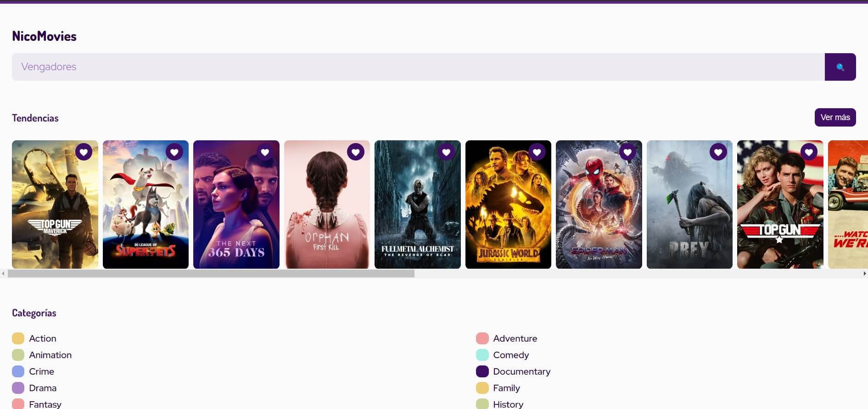Go to the Adventure category
The width and height of the screenshot is (868, 409).
coord(515,338)
